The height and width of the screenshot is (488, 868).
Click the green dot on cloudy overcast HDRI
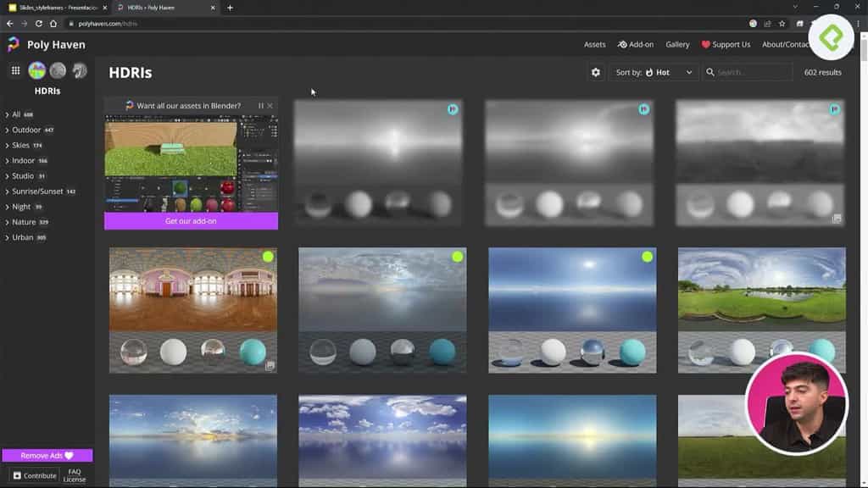pos(457,257)
